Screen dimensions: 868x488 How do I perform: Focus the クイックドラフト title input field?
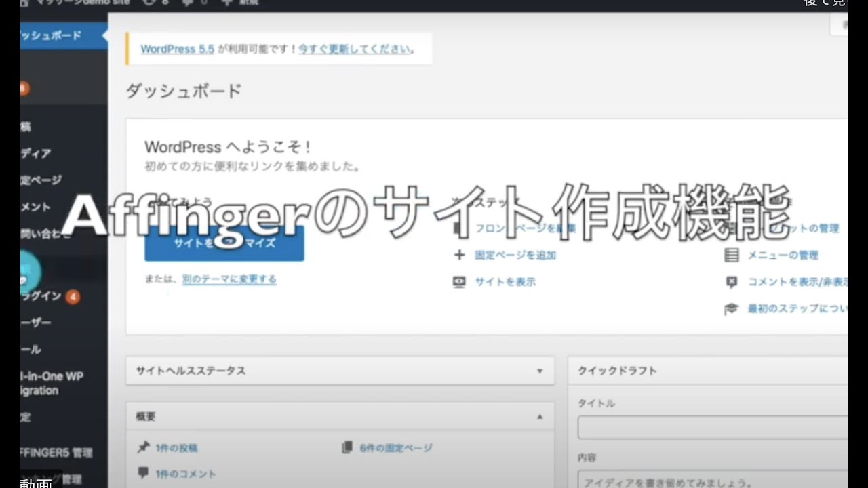713,428
